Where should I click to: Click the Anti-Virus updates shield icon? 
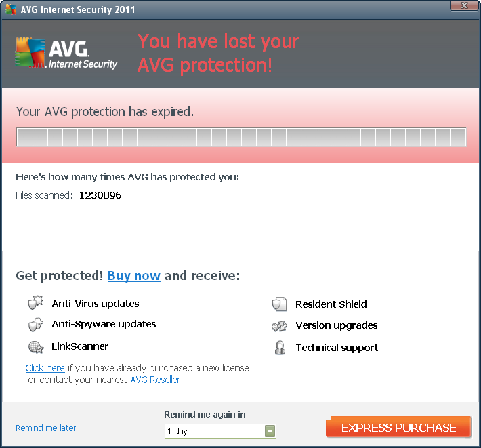(35, 303)
